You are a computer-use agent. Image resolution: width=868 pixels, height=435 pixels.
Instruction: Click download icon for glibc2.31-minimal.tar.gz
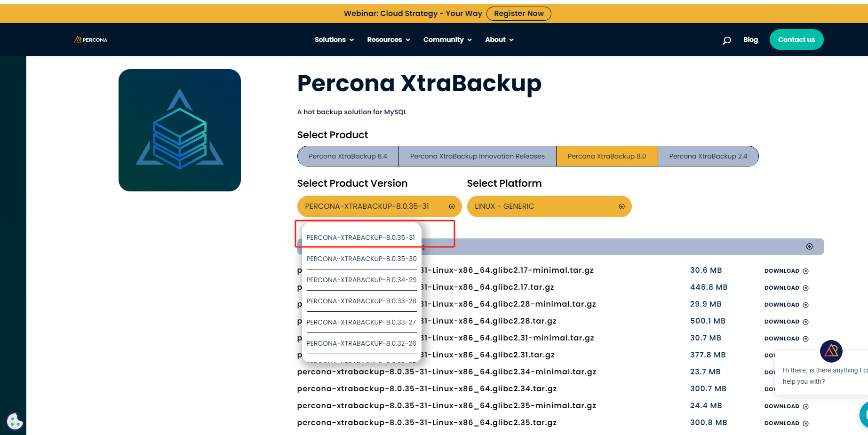tap(805, 339)
